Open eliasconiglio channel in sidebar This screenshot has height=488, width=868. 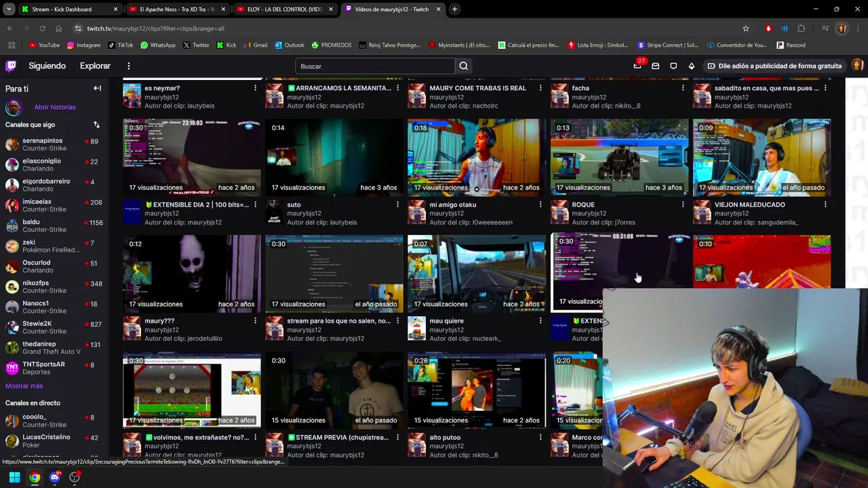coord(53,165)
